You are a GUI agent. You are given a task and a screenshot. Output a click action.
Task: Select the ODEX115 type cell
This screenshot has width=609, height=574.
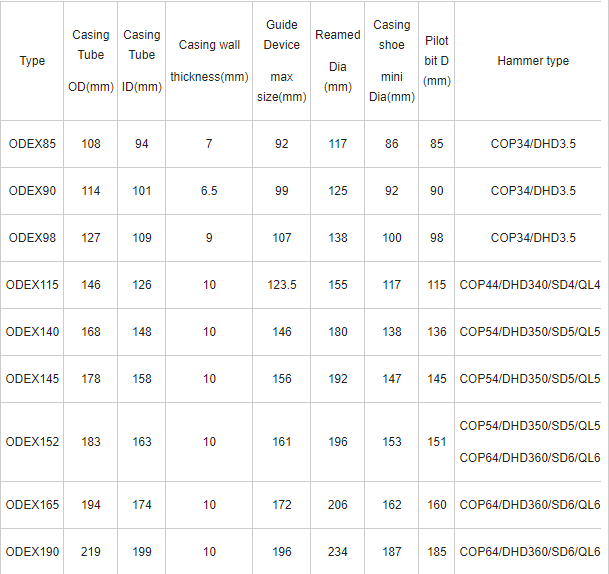click(32, 285)
